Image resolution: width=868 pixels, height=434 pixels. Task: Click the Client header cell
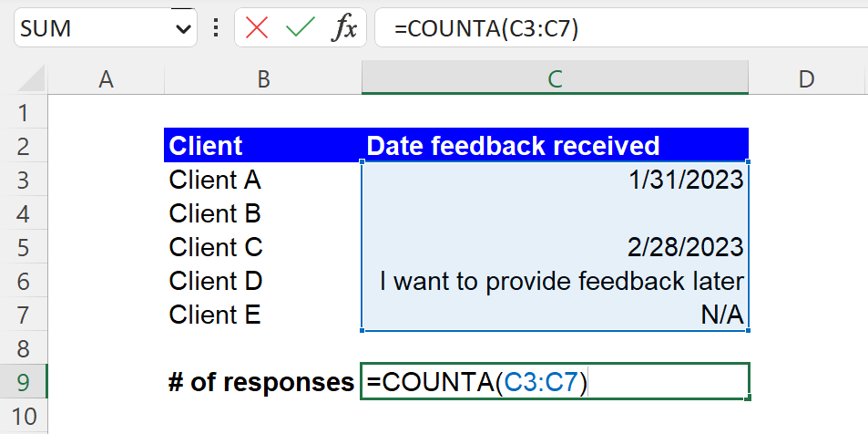coord(263,146)
